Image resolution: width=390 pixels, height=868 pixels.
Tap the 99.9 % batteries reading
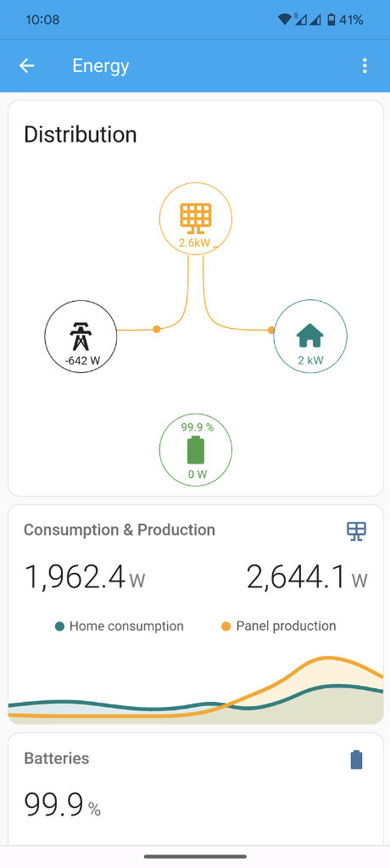(63, 805)
